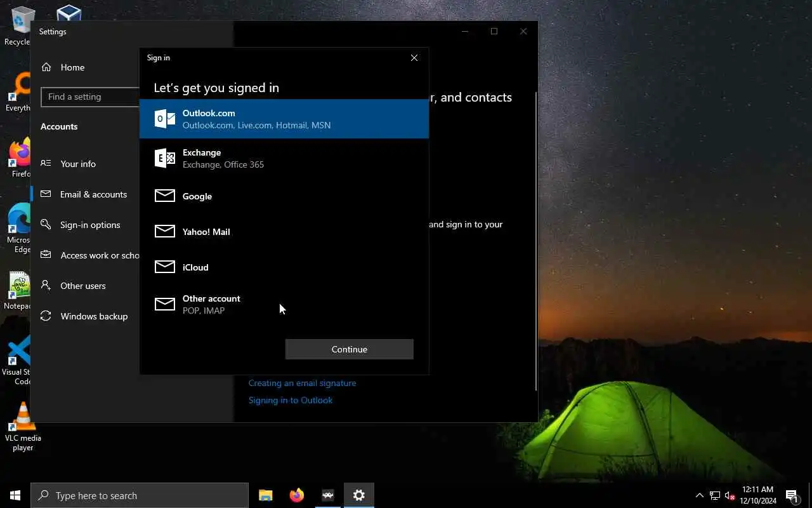This screenshot has width=812, height=508.
Task: Click the Continue button
Action: tap(349, 349)
